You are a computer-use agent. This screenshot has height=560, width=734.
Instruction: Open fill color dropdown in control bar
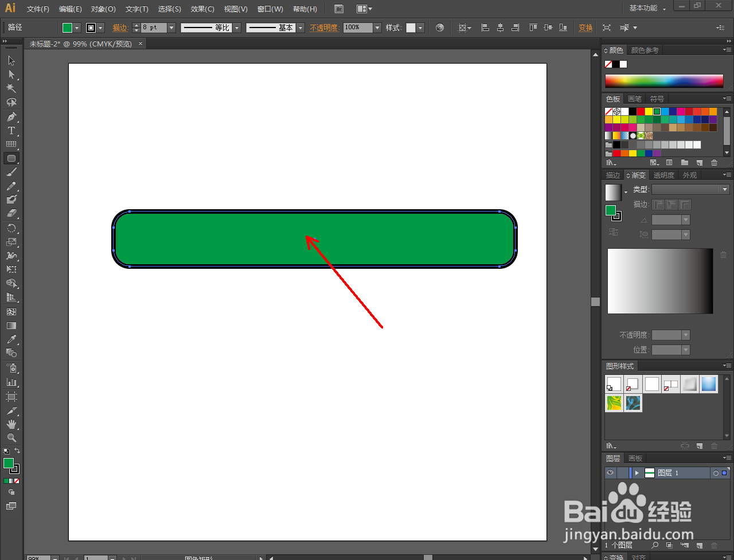(x=77, y=28)
